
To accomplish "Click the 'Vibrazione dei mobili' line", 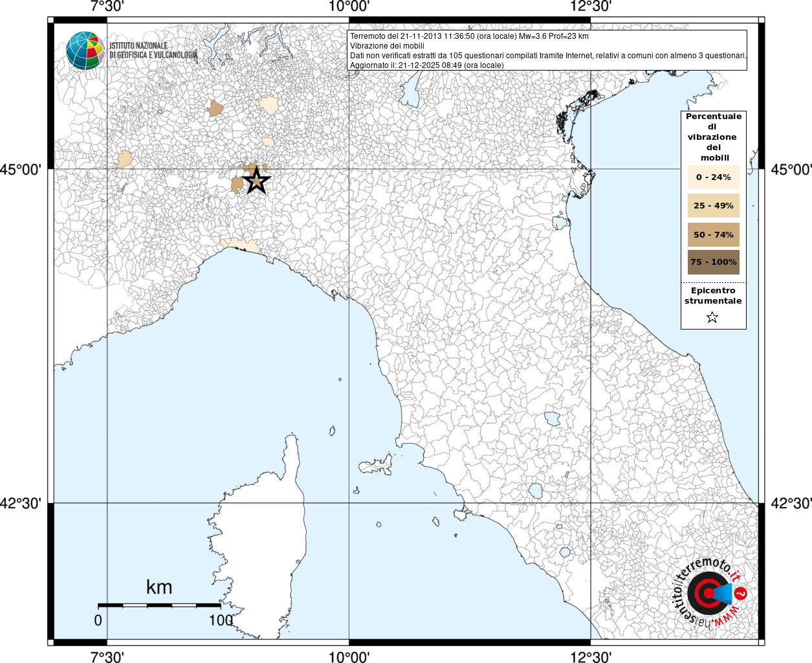I will [x=387, y=46].
